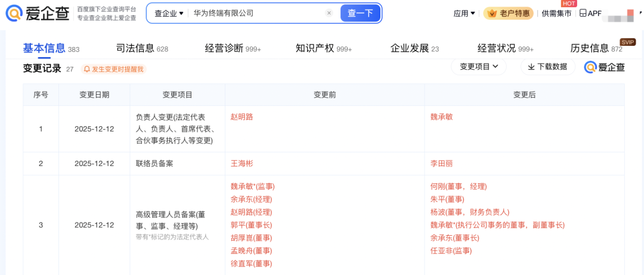Viewport: 644px width, 275px height.
Task: Click 孟晚舟(董事) in the 变更前 list
Action: point(251,251)
